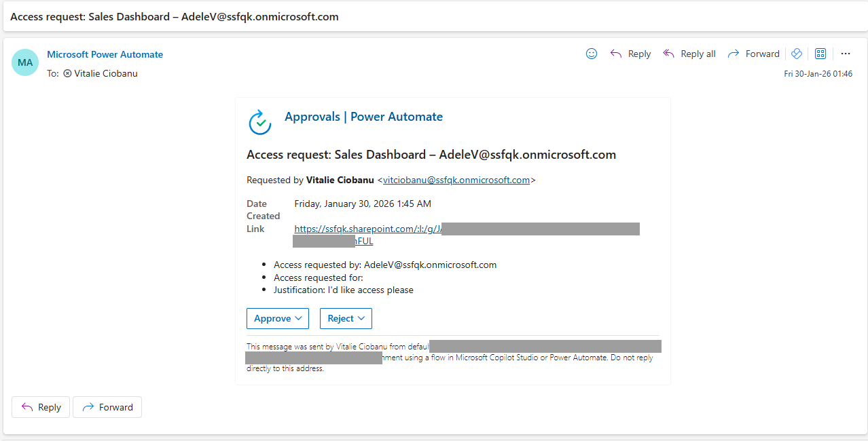The width and height of the screenshot is (868, 441).
Task: Reply using the top toolbar Reply button
Action: click(x=630, y=54)
